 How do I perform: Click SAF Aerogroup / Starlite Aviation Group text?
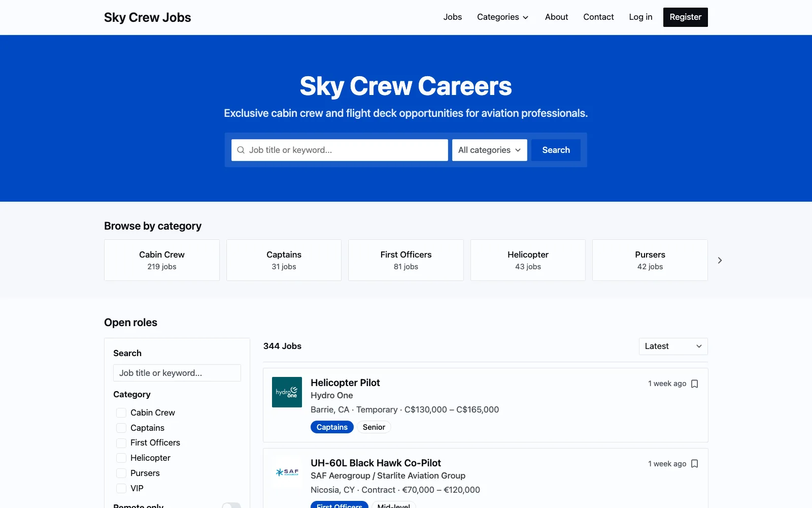click(x=388, y=475)
